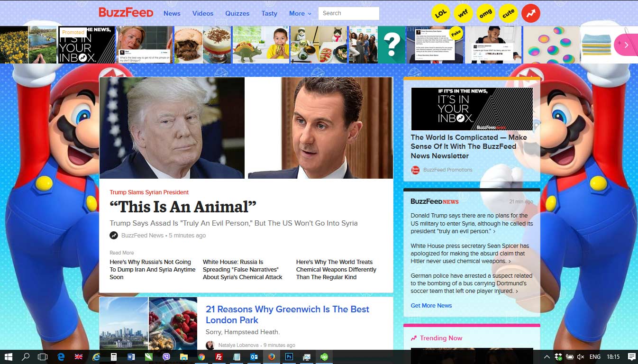Viewport: 638px width, 364px height.
Task: Open the BuzzFeed News Newsletter promo headline
Action: 469,146
